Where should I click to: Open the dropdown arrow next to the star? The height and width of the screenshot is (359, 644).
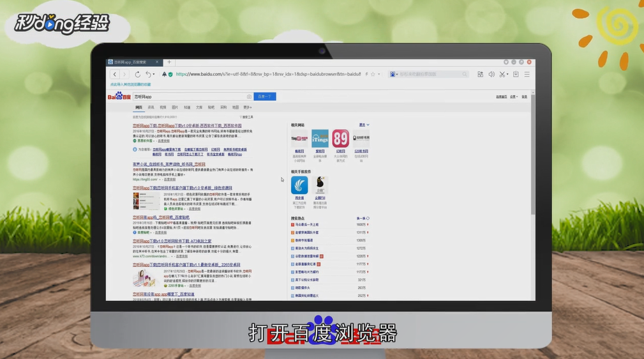coord(378,75)
